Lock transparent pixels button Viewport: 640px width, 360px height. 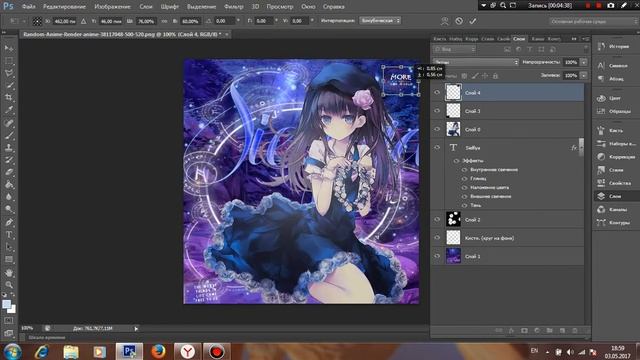464,76
